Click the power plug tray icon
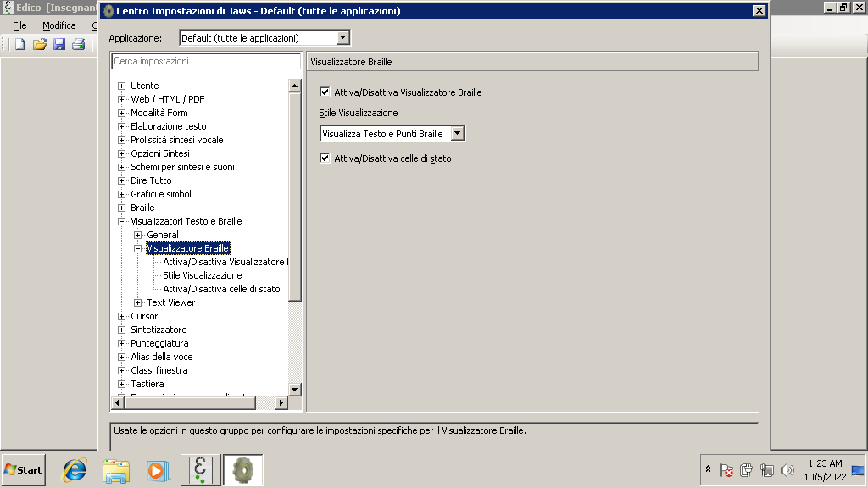The image size is (868, 488). point(746,470)
